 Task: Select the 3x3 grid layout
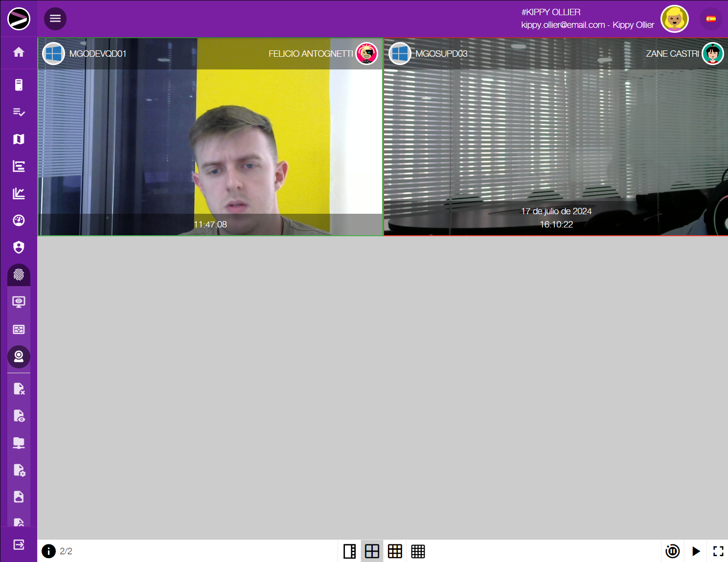click(395, 551)
